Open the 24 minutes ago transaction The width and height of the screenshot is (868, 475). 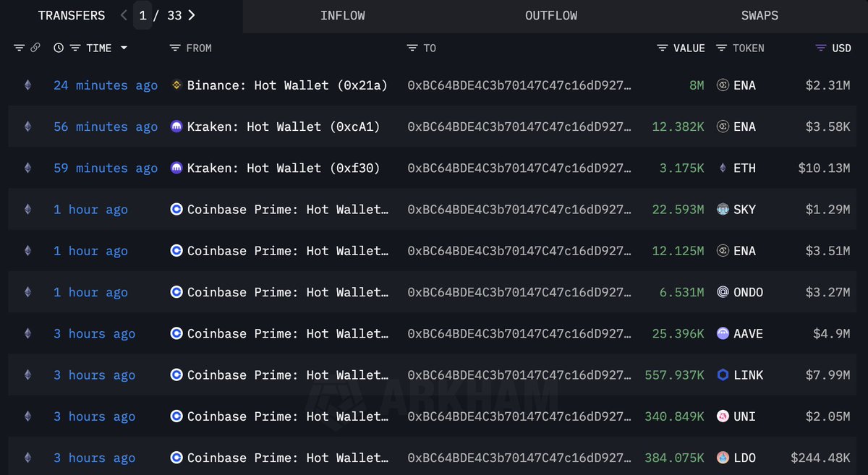(x=106, y=85)
